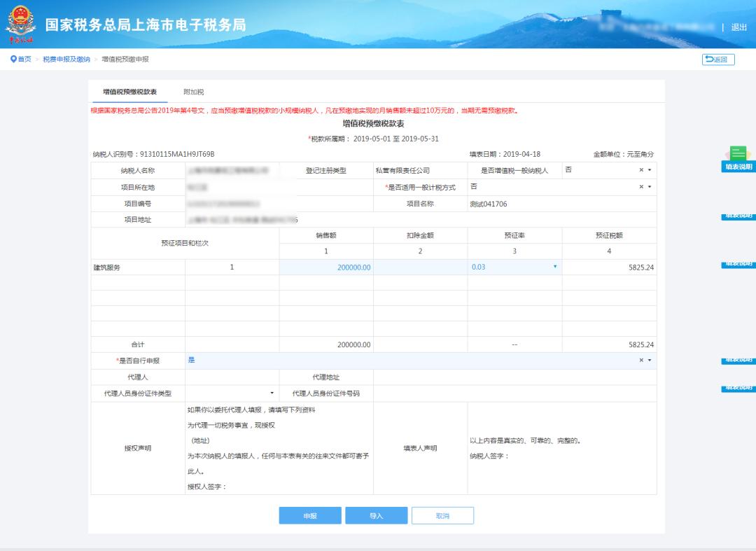
Task: Open the 代理人员身份证件类型 dropdown
Action: point(272,393)
